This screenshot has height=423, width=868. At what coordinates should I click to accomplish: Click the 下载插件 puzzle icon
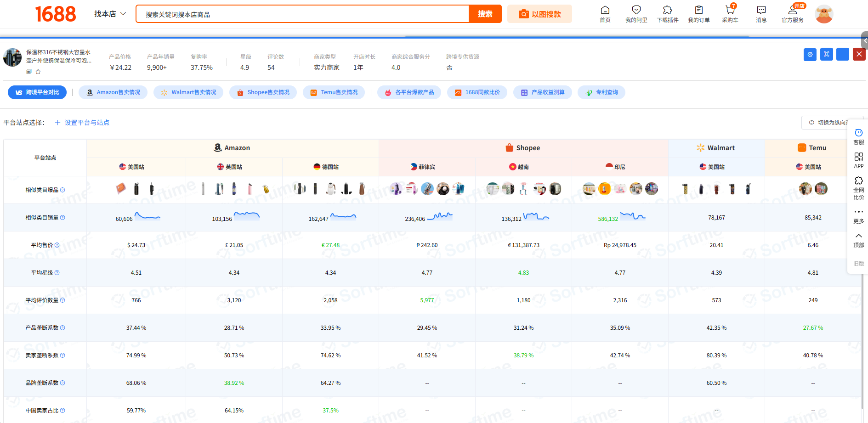667,11
